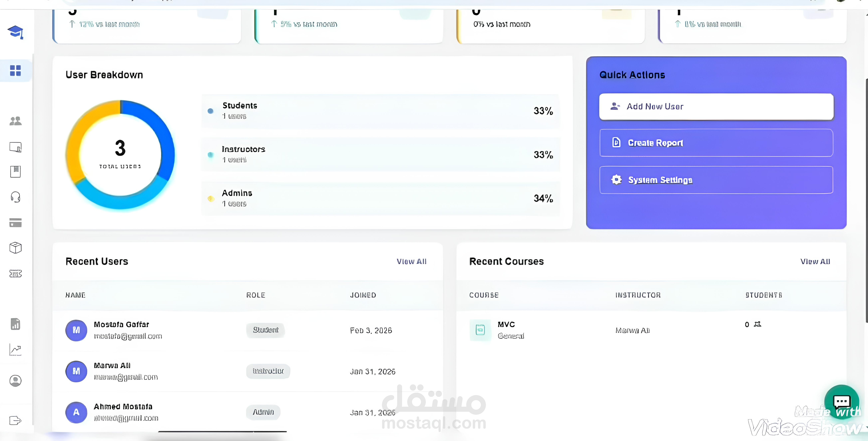The image size is (868, 441).
Task: Click View All in Recent Users
Action: pos(411,261)
